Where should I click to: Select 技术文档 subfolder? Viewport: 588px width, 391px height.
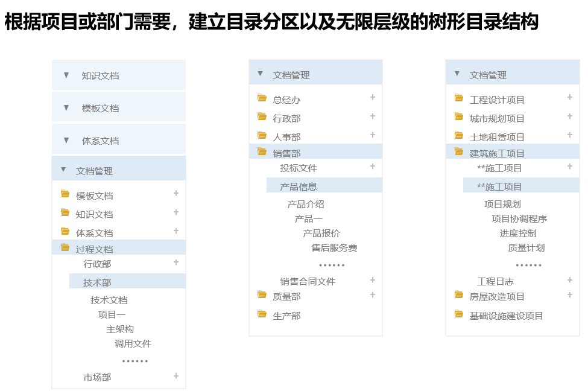pyautogui.click(x=109, y=300)
